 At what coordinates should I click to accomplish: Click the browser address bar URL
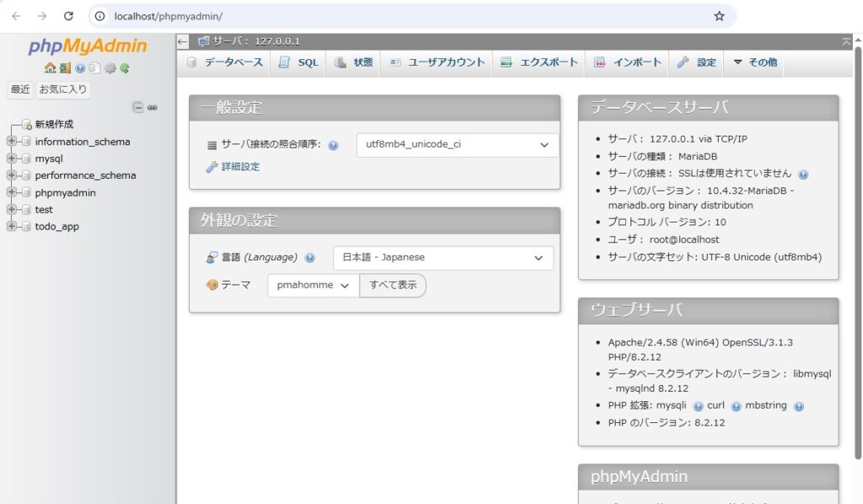[x=169, y=16]
